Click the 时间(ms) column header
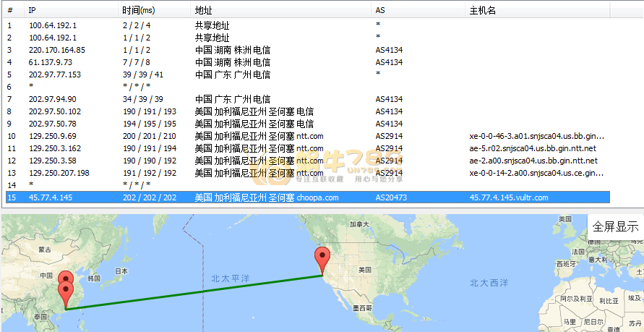The height and width of the screenshot is (332, 644). (139, 10)
